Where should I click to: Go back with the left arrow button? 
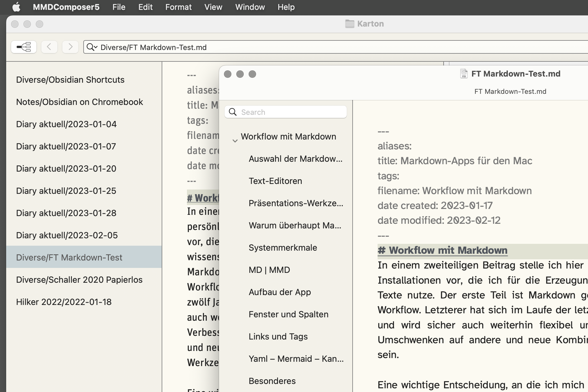click(x=49, y=47)
